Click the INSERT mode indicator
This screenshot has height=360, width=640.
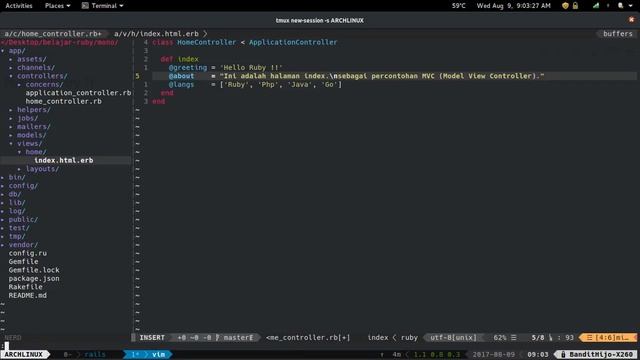[152, 338]
